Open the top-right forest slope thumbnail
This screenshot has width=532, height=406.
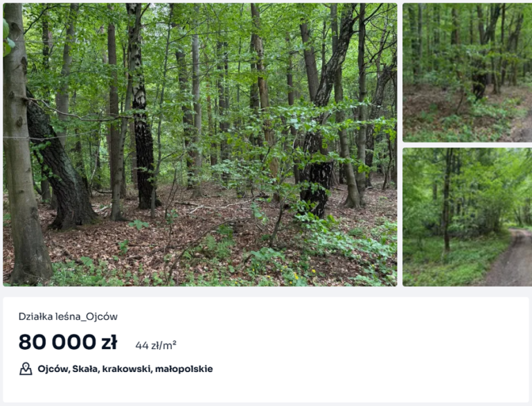pyautogui.click(x=467, y=73)
